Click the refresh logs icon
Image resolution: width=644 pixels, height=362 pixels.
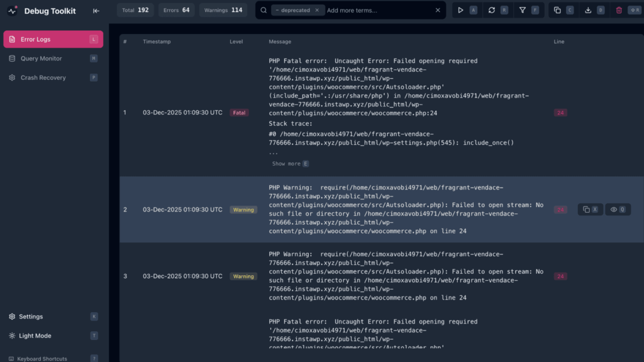coord(492,10)
